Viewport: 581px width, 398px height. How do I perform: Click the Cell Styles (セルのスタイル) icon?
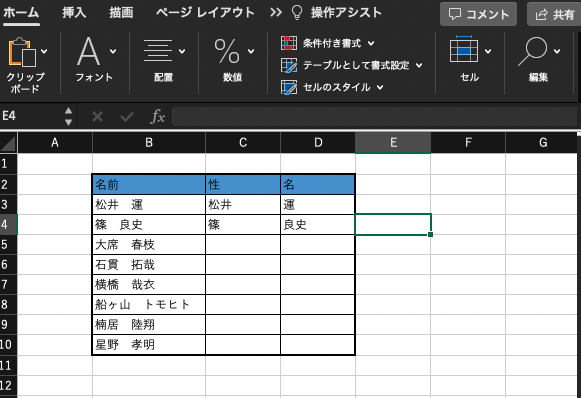click(x=289, y=87)
